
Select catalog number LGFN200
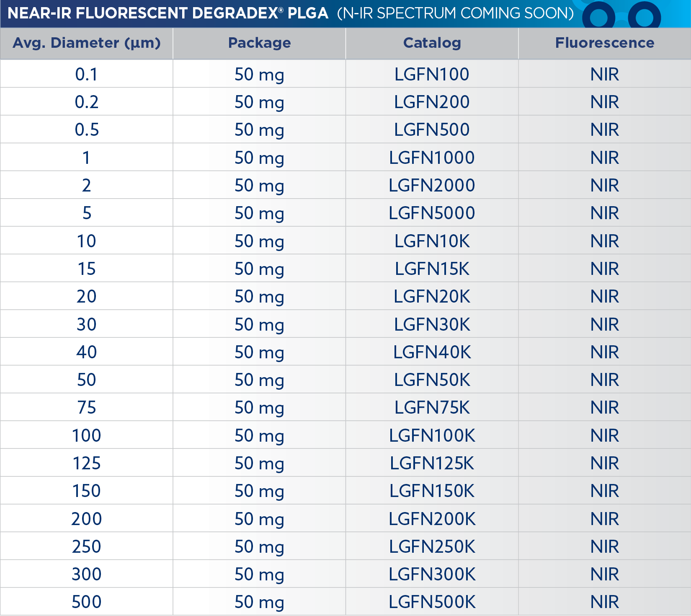[432, 102]
